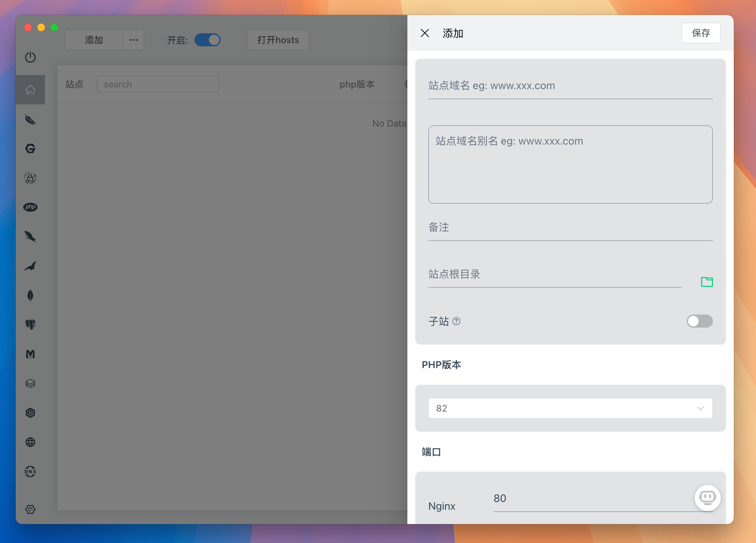The width and height of the screenshot is (756, 543).
Task: Click the 子站 help question mark
Action: pyautogui.click(x=456, y=321)
